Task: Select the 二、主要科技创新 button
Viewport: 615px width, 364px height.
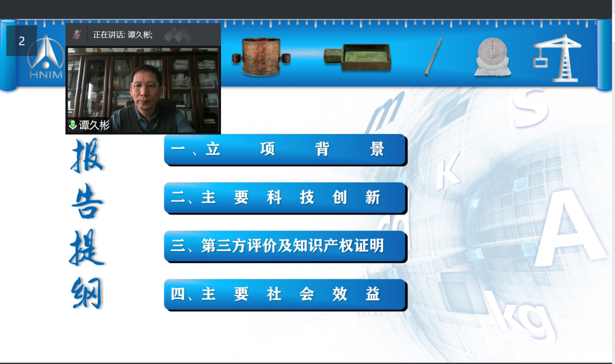Action: point(285,198)
